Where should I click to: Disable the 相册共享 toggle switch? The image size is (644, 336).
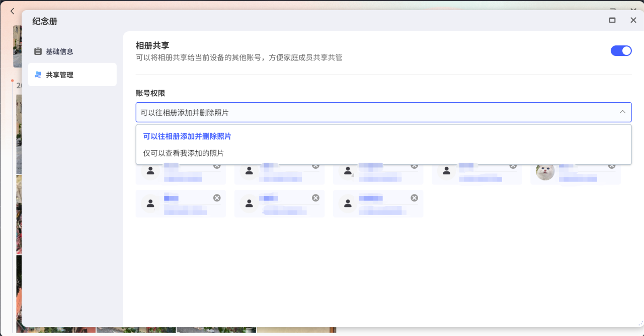621,50
